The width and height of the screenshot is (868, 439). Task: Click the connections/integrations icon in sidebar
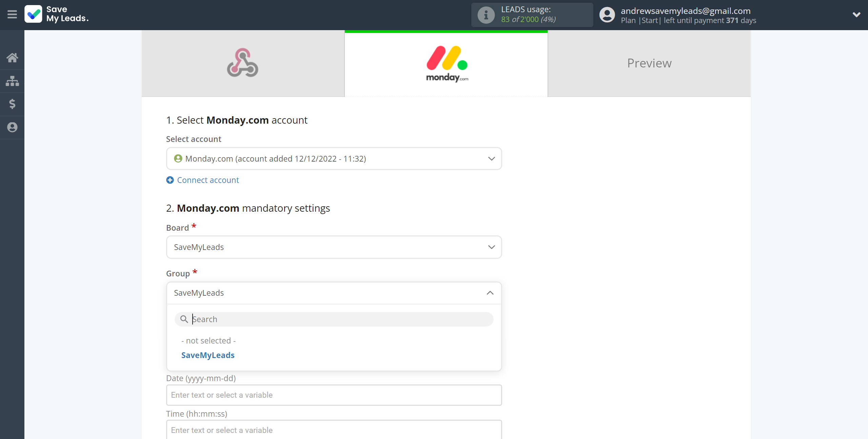click(12, 80)
